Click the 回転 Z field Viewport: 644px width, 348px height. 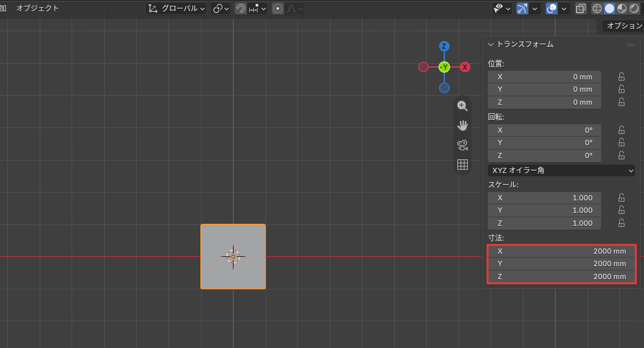[544, 155]
